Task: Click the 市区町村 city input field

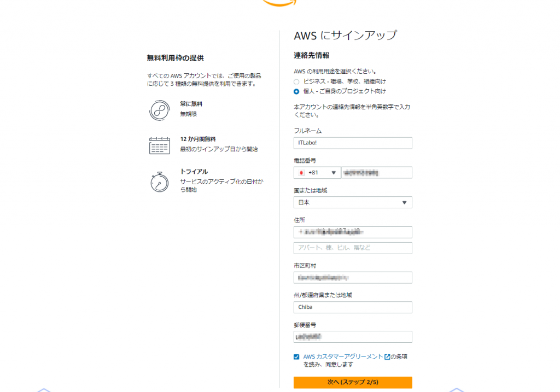Action: pyautogui.click(x=353, y=277)
